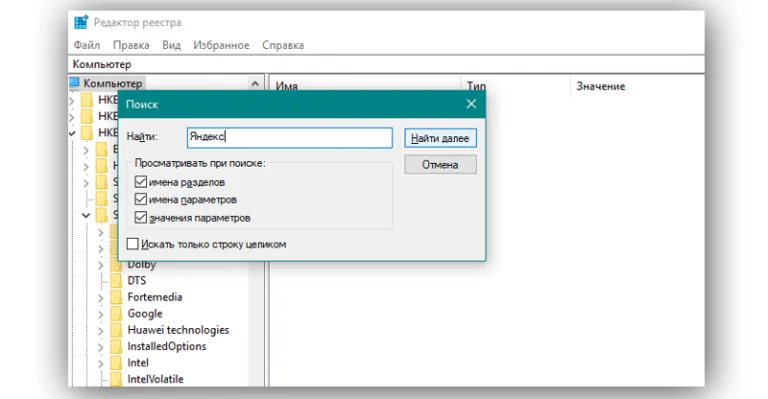The image size is (768, 399).
Task: Expand the Fortemedia registry key
Action: click(x=100, y=298)
